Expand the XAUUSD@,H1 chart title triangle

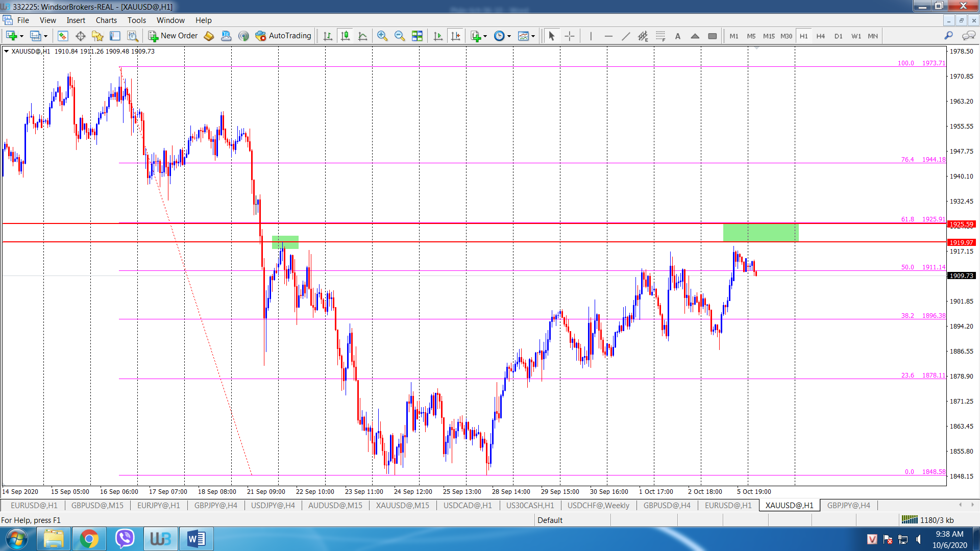(x=6, y=51)
